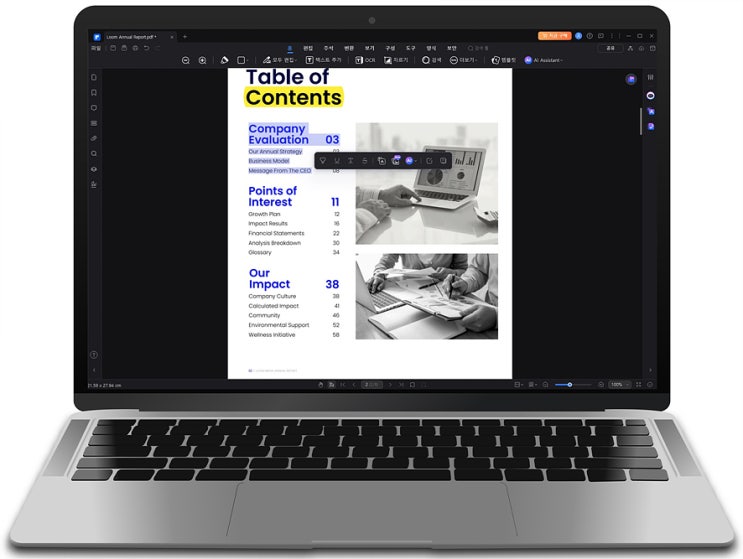Open the Edit All (모두 편집) dropdown
The image size is (743, 559).
click(x=280, y=60)
